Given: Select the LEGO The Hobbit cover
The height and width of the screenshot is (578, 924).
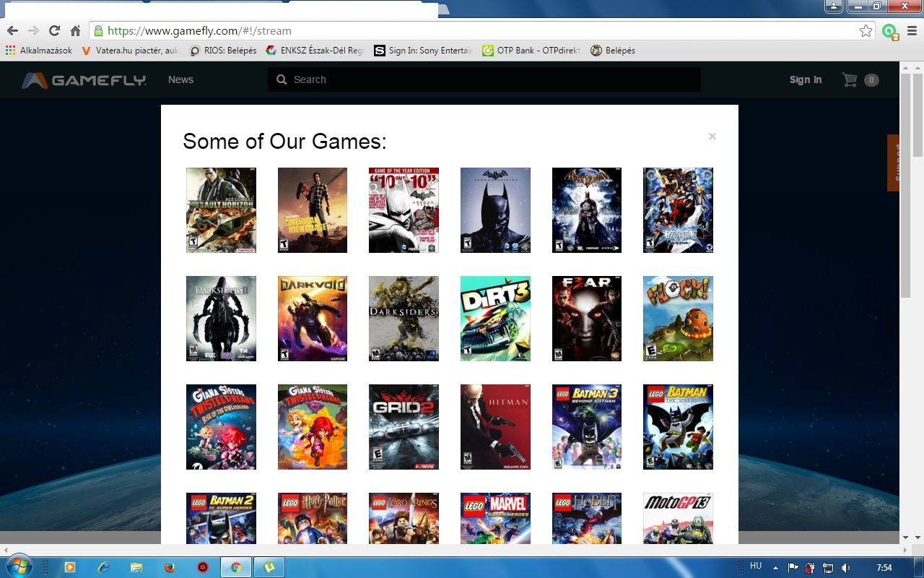Looking at the screenshot, I should coord(587,518).
